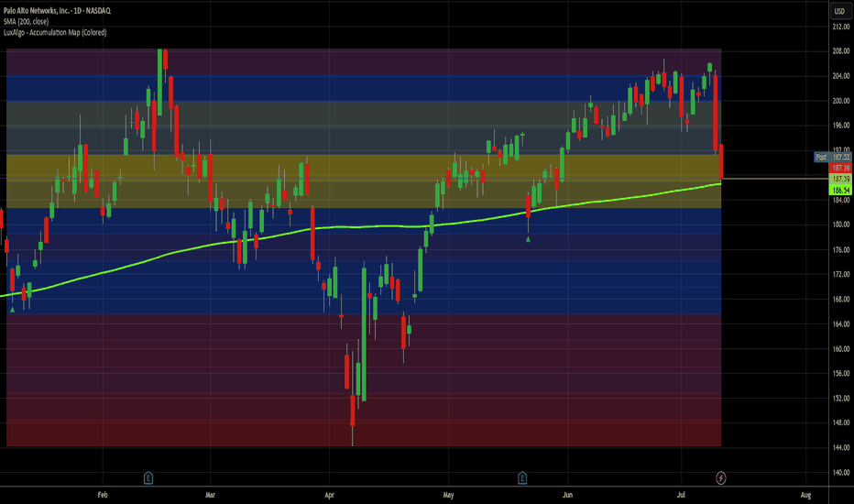Screen dimensions: 854x504
Task: Click the 204.00 price axis label
Action: (x=841, y=76)
